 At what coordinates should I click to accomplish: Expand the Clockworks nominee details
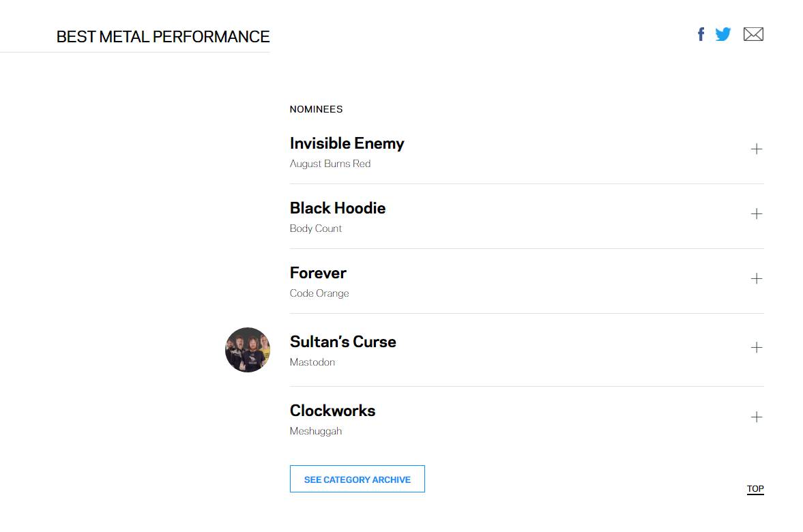coord(757,417)
